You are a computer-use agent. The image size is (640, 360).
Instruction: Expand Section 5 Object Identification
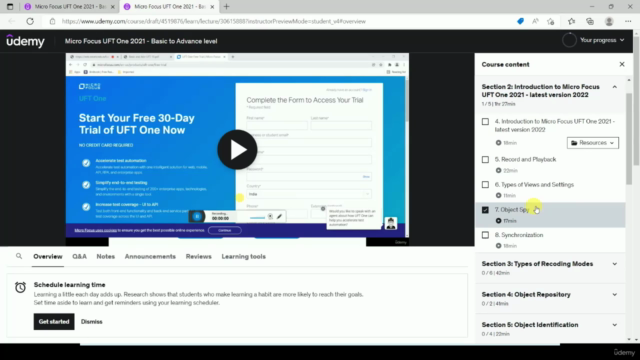tap(614, 325)
